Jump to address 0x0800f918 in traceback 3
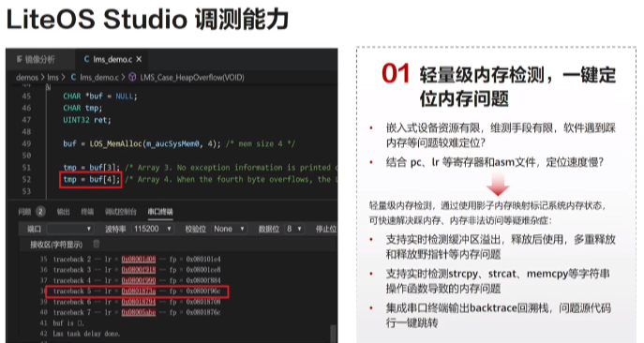644x343 pixels. (139, 270)
